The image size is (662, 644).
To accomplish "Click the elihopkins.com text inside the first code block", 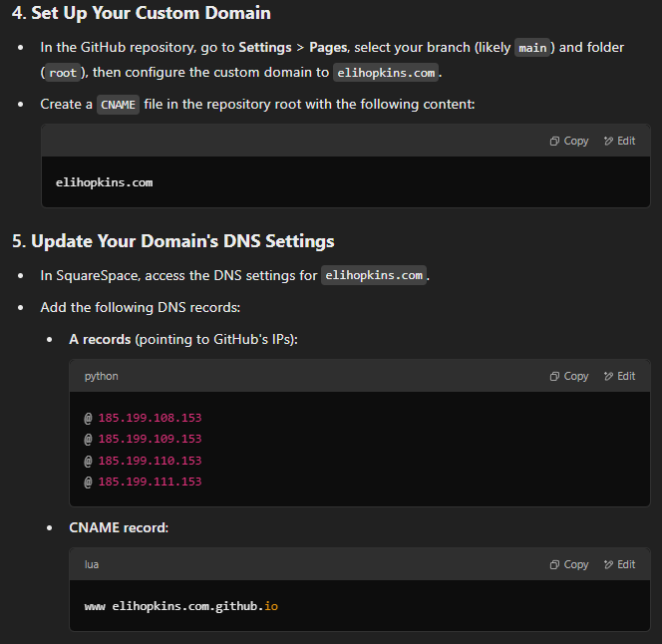I will [x=105, y=182].
